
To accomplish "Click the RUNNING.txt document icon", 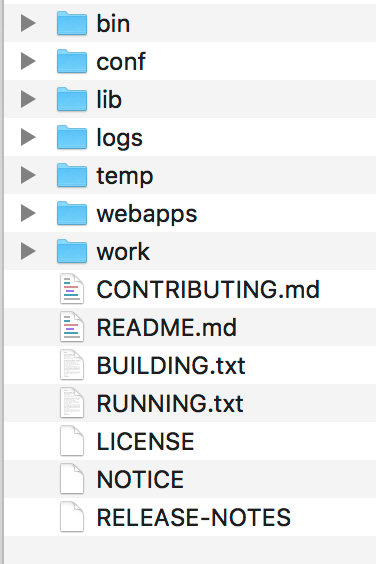I will click(72, 403).
